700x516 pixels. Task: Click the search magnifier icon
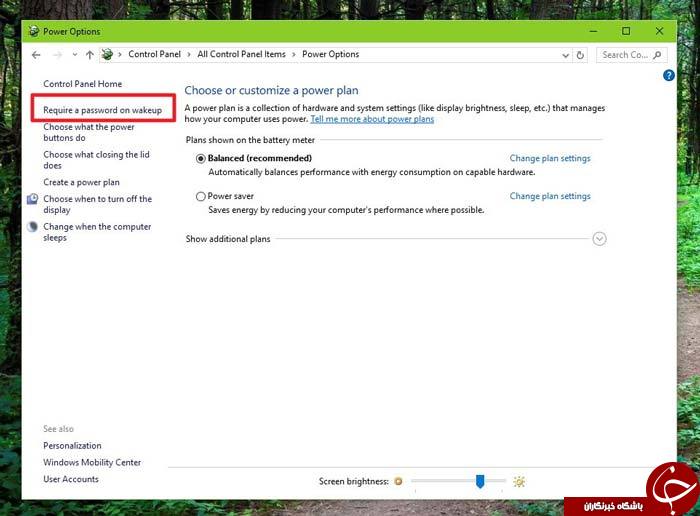[657, 55]
